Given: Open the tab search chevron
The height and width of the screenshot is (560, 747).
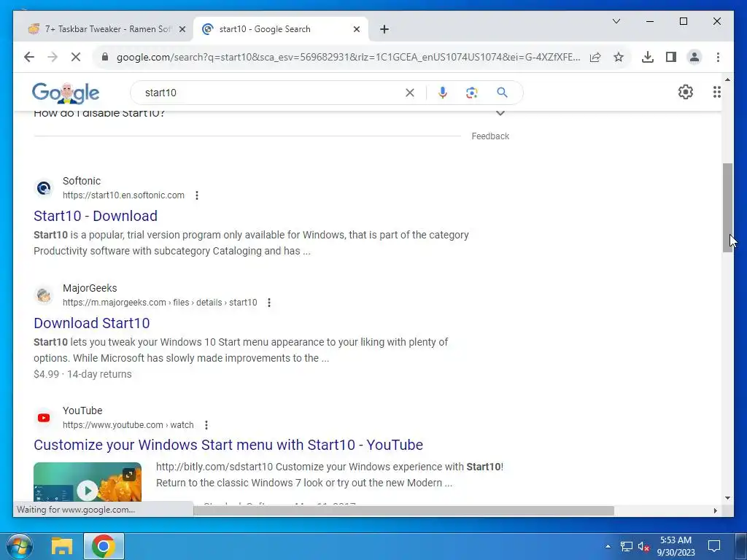Looking at the screenshot, I should (x=616, y=21).
